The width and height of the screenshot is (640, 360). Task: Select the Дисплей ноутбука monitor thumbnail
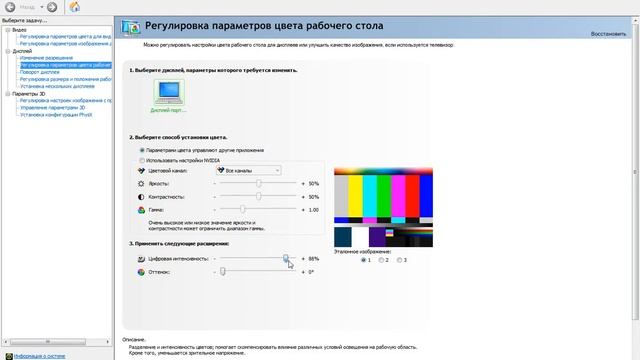[x=169, y=92]
